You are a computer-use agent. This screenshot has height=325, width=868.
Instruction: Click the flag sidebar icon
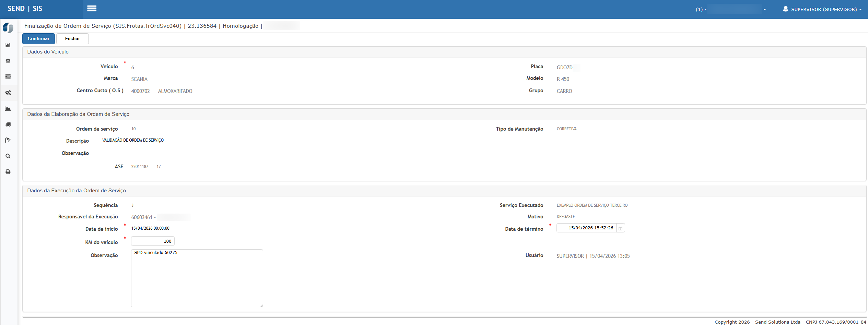coord(8,140)
